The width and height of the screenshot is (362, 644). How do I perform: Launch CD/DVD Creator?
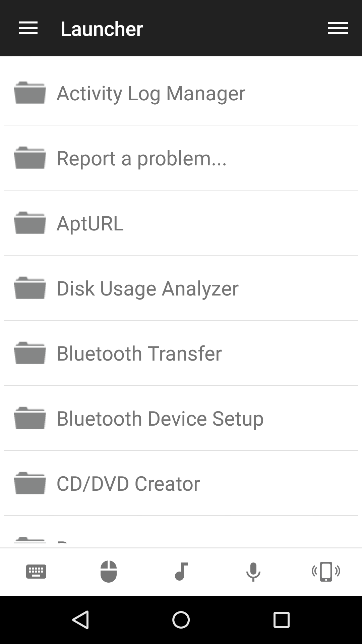coord(128,484)
